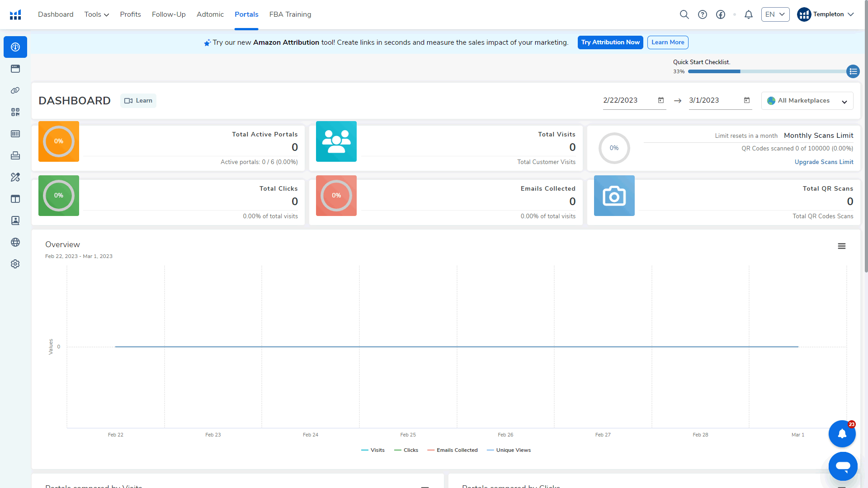The image size is (868, 488).
Task: Expand the Overview chart options menu
Action: [842, 246]
